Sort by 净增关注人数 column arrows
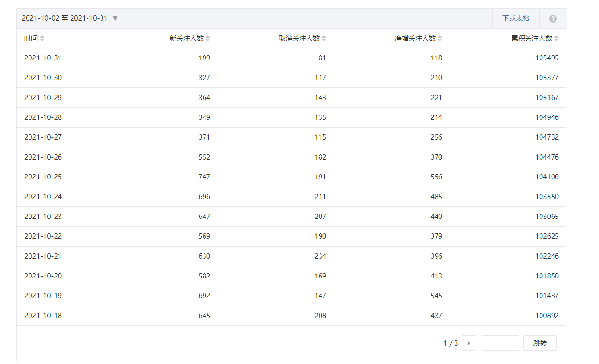This screenshot has width=599, height=364. tap(440, 39)
